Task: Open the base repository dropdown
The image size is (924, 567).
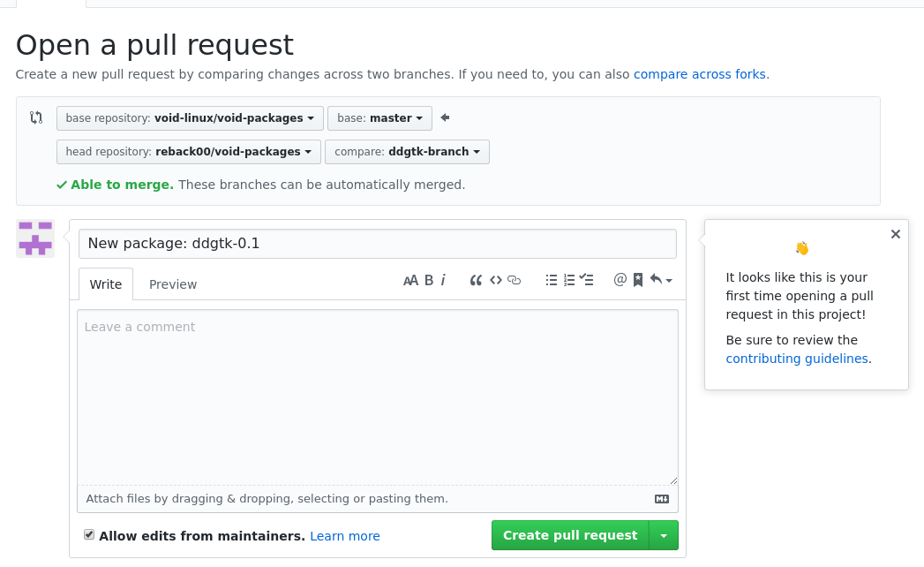Action: point(190,118)
